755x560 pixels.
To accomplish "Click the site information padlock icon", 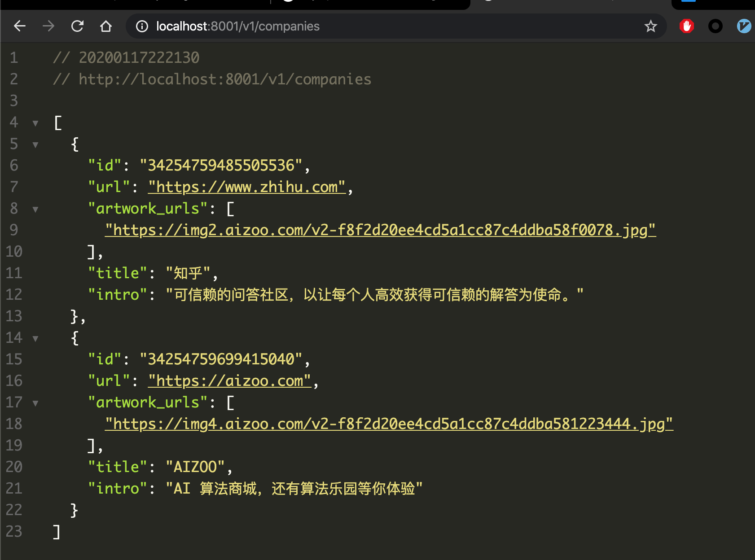I will click(141, 26).
